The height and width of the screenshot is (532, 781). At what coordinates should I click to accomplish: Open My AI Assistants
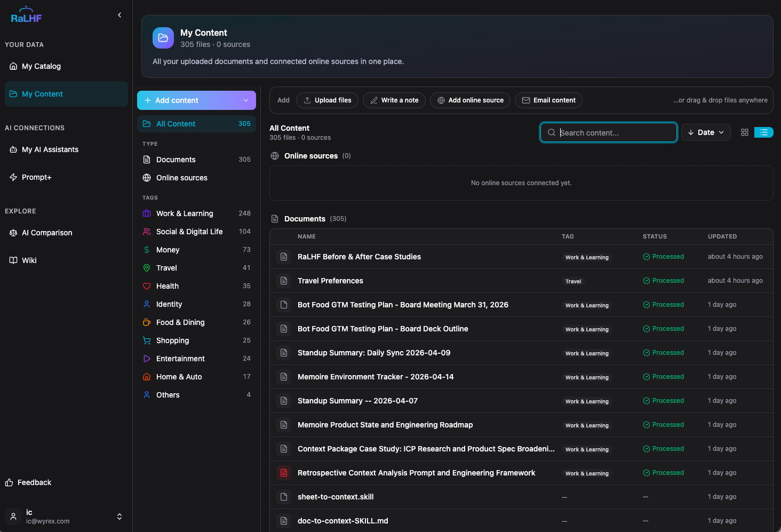pyautogui.click(x=66, y=149)
